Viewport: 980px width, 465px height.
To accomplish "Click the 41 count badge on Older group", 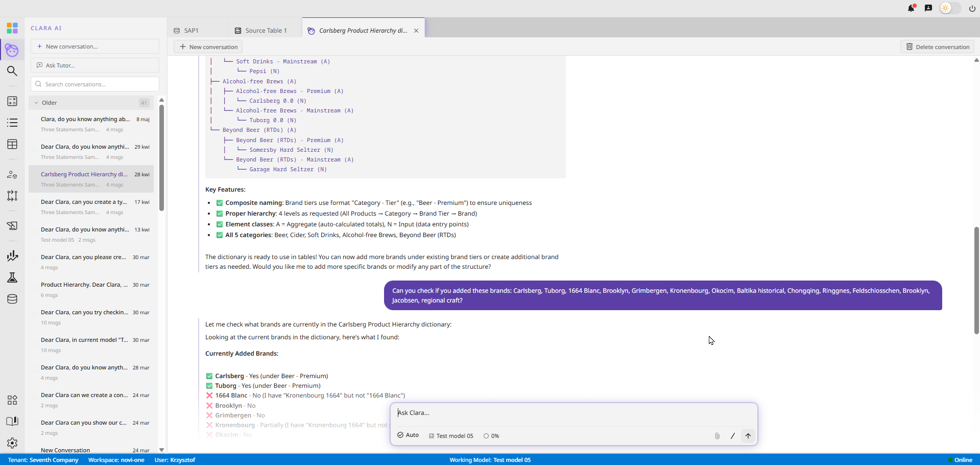I will [144, 103].
